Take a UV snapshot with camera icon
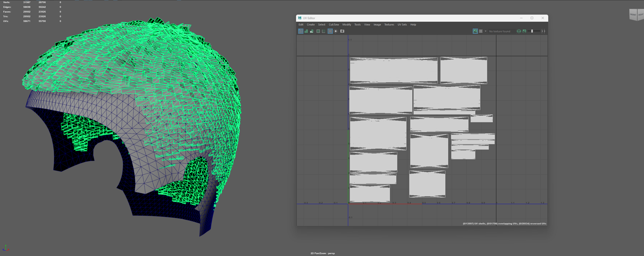 coord(342,31)
